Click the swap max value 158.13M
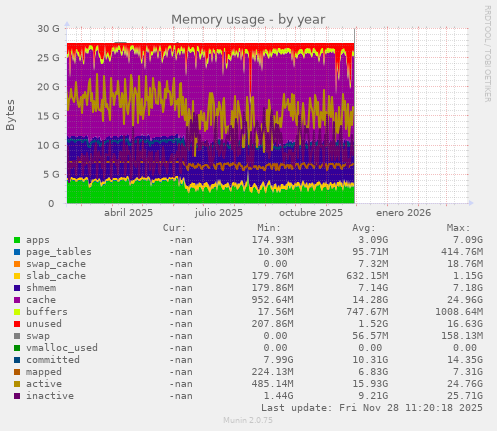The image size is (497, 431). pyautogui.click(x=462, y=336)
